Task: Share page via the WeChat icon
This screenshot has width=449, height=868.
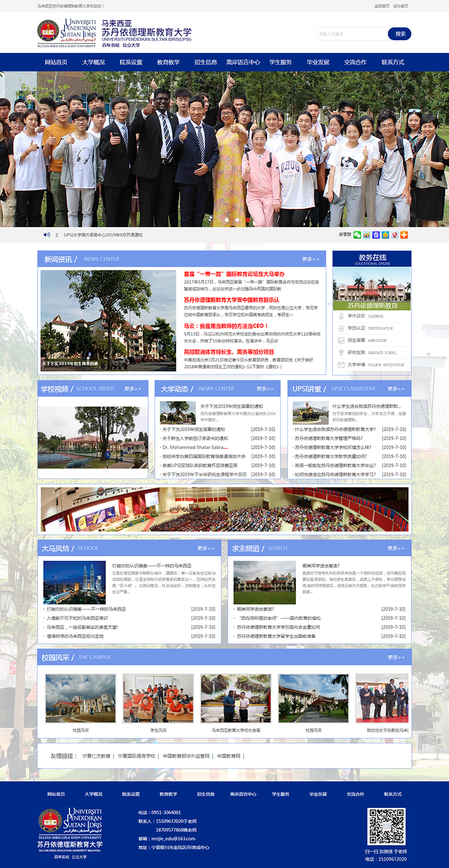Action: [x=357, y=235]
